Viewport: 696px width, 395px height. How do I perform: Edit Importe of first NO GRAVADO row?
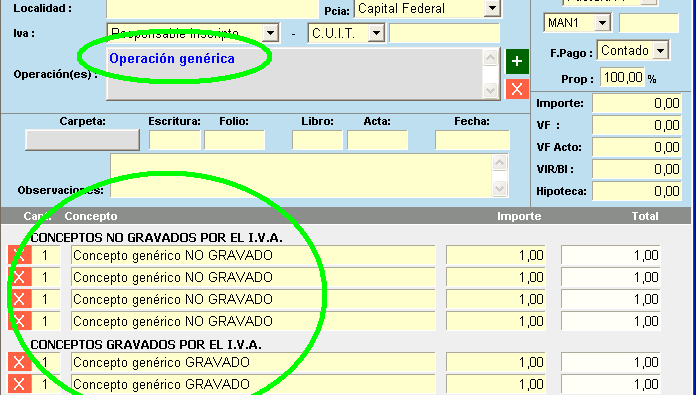(495, 256)
